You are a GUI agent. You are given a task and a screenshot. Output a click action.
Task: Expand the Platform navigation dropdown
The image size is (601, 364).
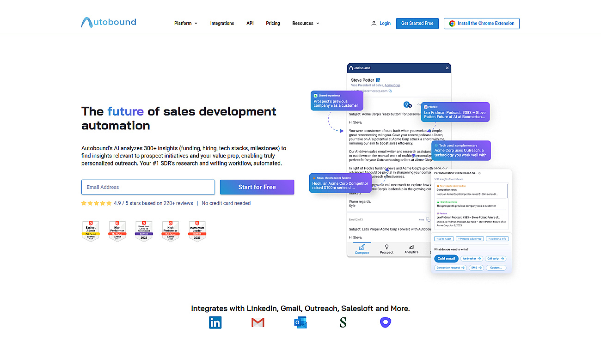(x=186, y=23)
